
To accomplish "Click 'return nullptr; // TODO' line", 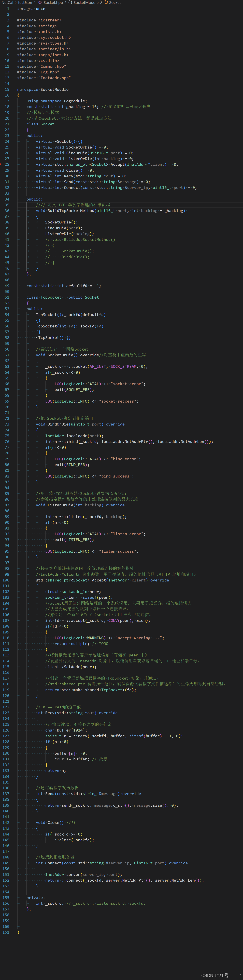I will coord(81,644).
